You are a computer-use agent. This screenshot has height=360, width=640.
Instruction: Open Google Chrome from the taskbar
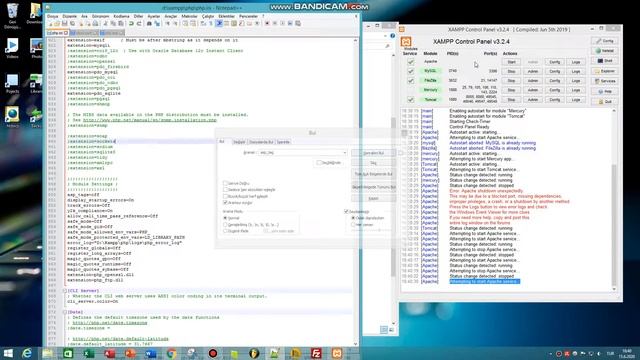point(171,353)
